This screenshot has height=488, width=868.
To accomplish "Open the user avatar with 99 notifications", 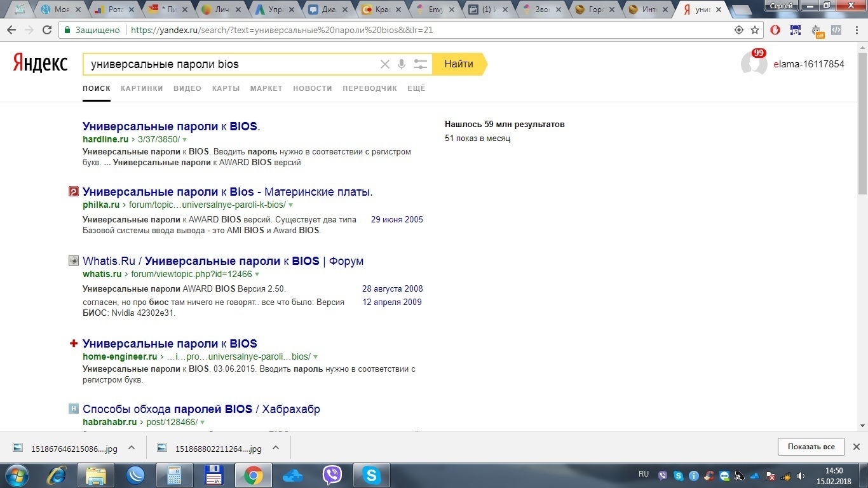I will 754,64.
